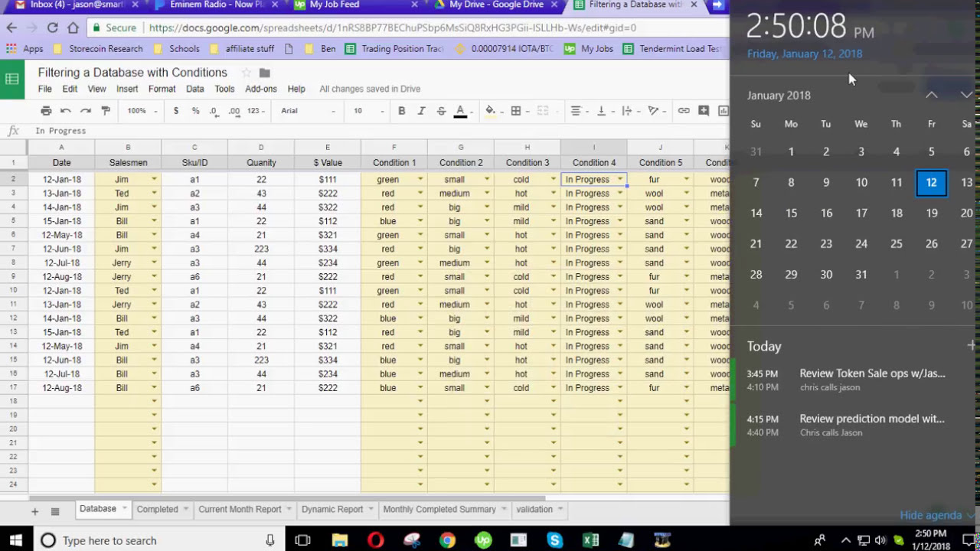Open the Format menu

(x=162, y=89)
